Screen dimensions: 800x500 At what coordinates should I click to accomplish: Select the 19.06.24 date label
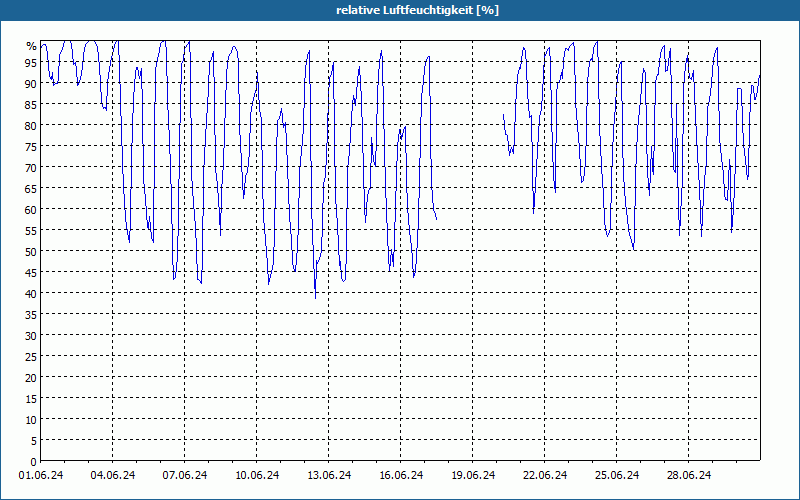pyautogui.click(x=473, y=475)
